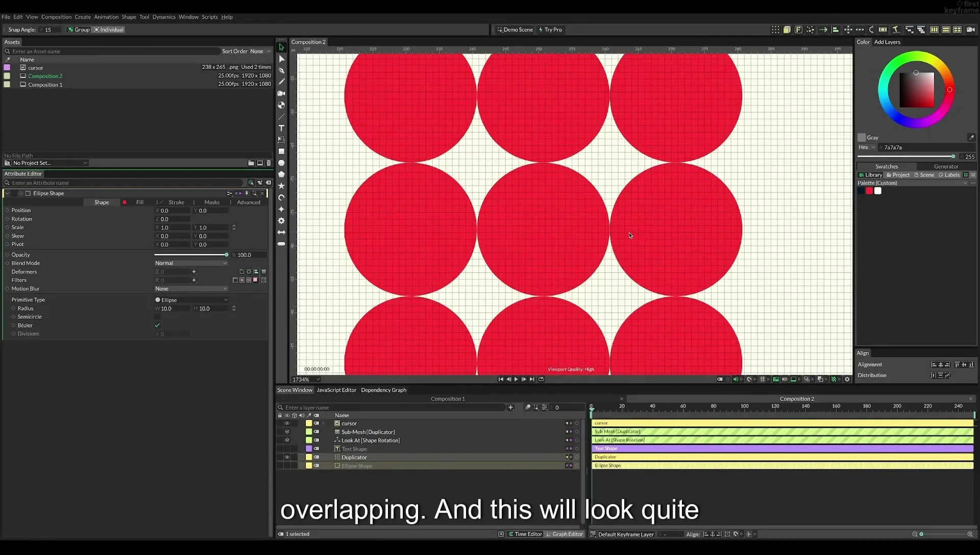Open the Blend Mode dropdown
Image resolution: width=980 pixels, height=555 pixels.
point(191,263)
